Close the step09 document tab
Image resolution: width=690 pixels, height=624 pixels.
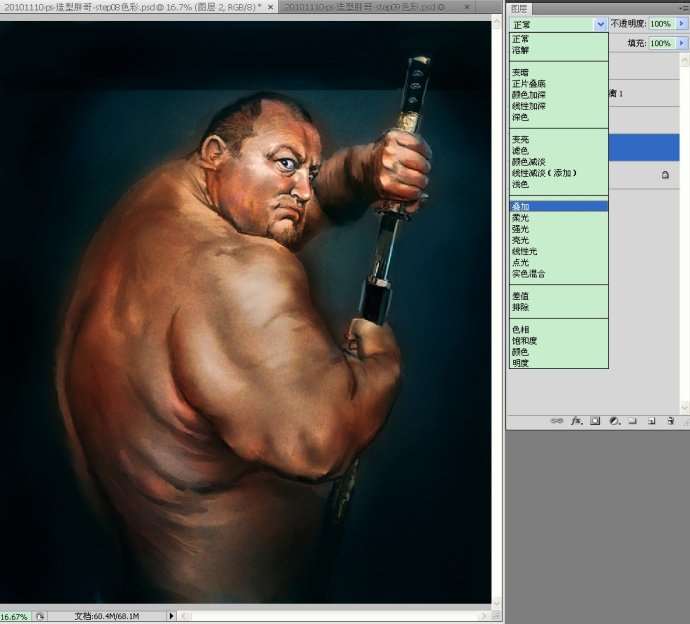coord(467,7)
